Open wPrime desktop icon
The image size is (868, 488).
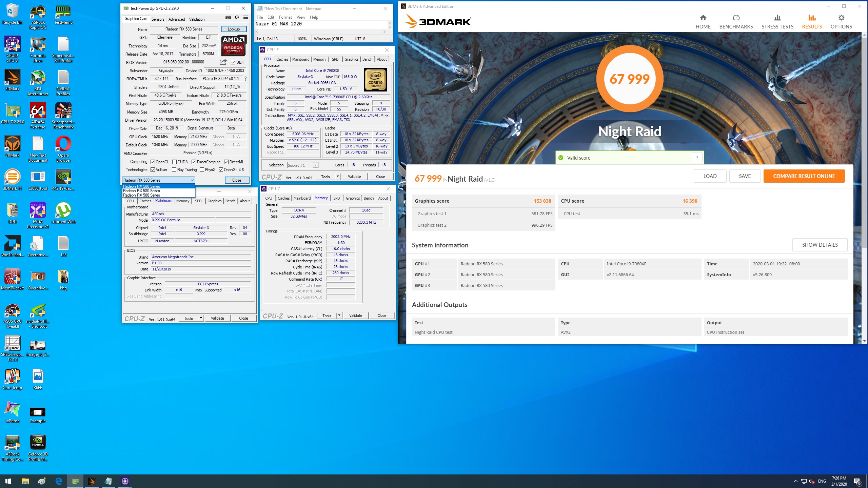coord(13,412)
